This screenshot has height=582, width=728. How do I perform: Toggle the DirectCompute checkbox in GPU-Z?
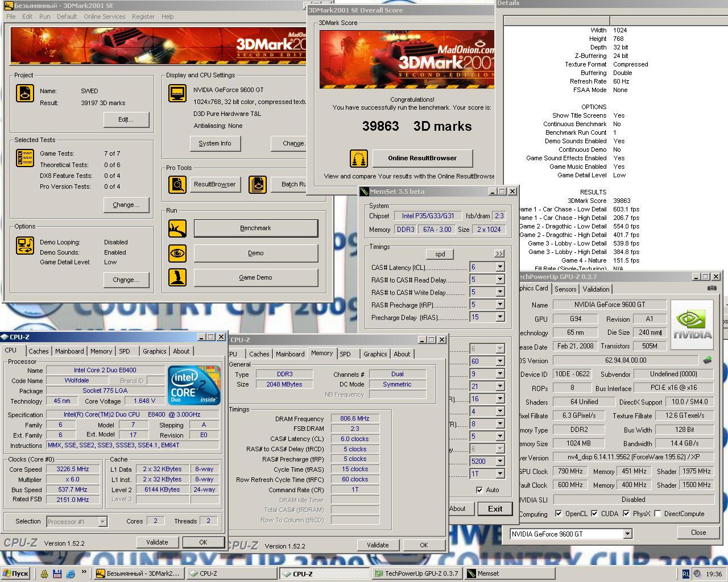[657, 513]
